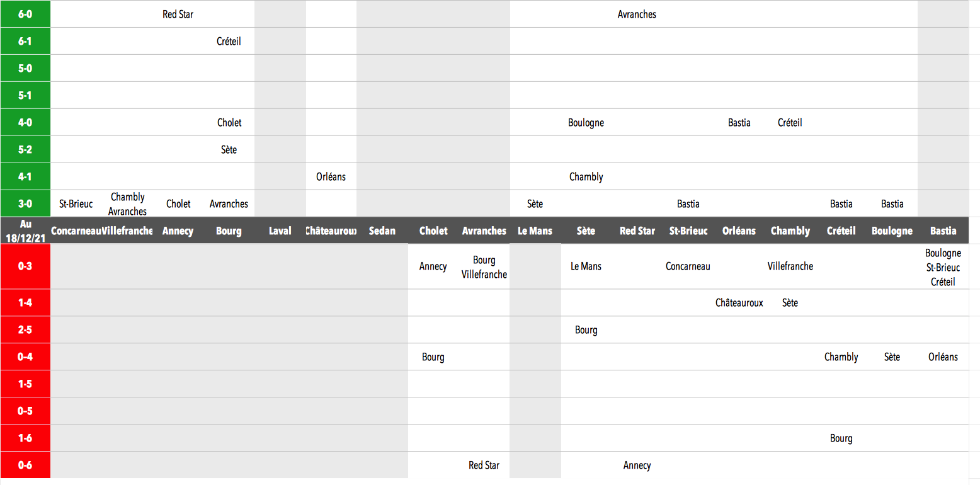Click the Orléans cell in the 4-1 row
The height and width of the screenshot is (485, 980).
pyautogui.click(x=331, y=177)
